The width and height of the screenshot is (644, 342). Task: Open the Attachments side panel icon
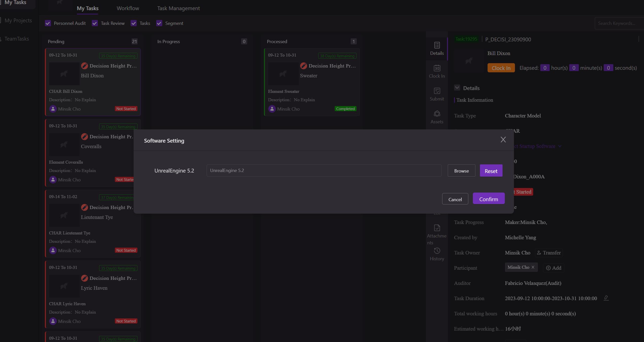pyautogui.click(x=437, y=235)
